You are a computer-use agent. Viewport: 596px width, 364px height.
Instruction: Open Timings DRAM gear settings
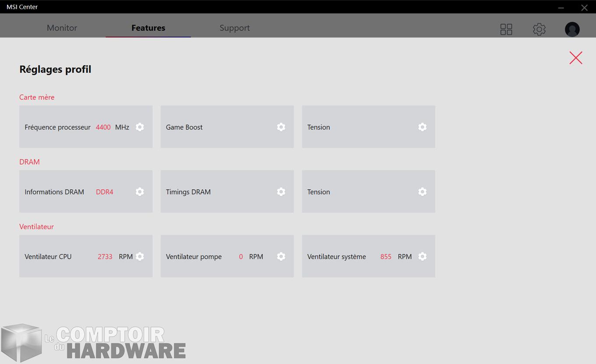pyautogui.click(x=281, y=192)
